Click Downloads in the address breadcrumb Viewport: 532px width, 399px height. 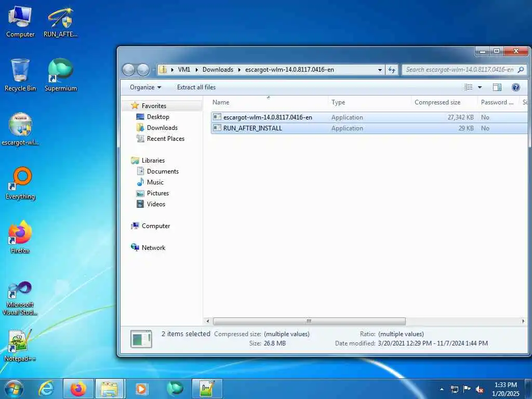pos(218,70)
